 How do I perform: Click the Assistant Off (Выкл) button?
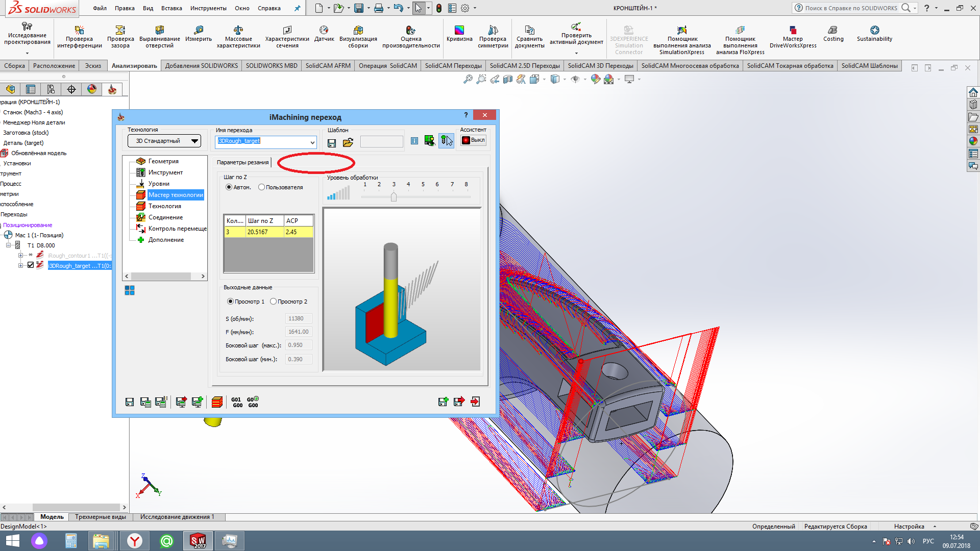473,140
